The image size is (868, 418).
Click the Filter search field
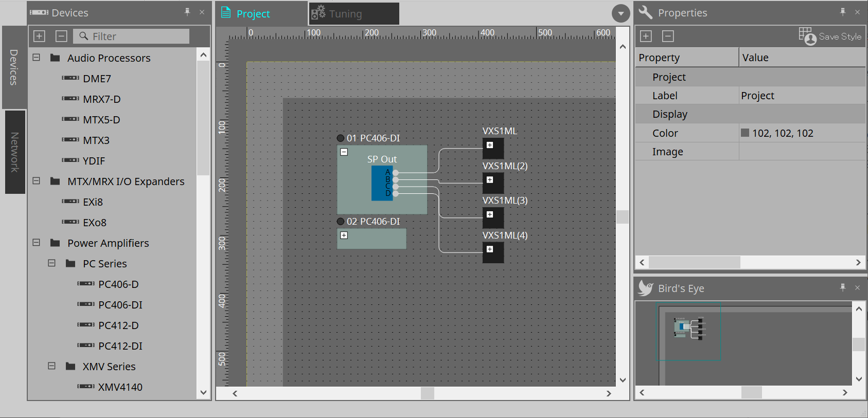(131, 36)
